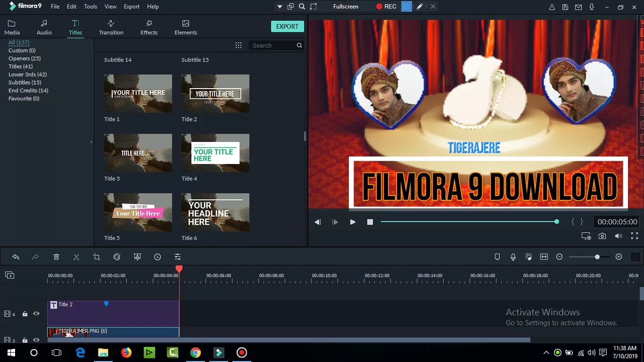The width and height of the screenshot is (644, 362).
Task: Open the color palette tool
Action: (x=117, y=257)
